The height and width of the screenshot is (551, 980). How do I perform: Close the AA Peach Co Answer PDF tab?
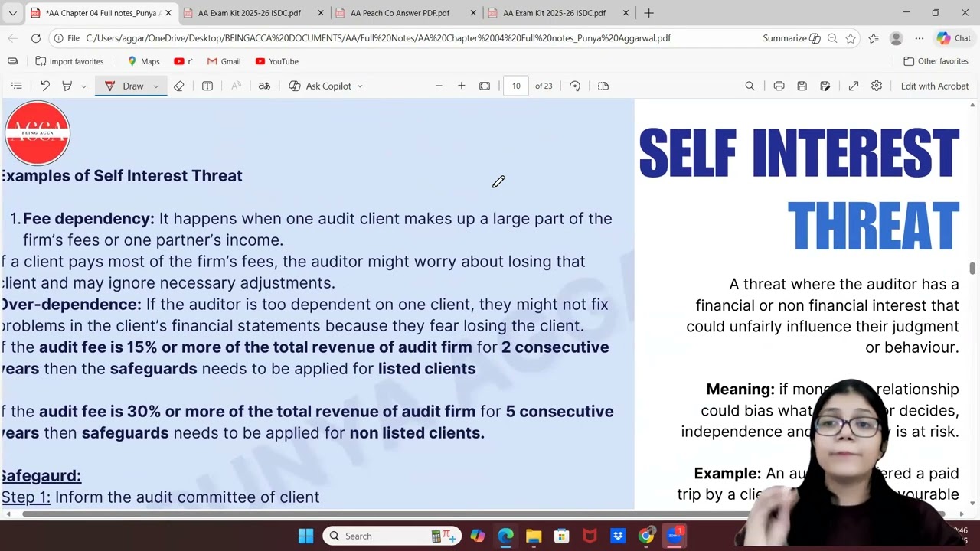point(473,13)
